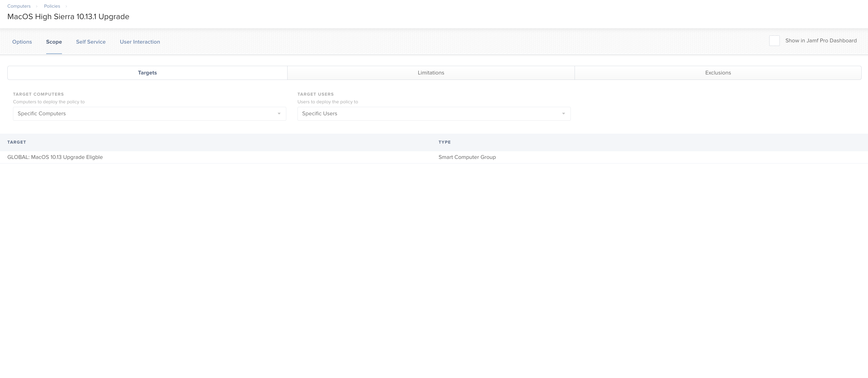This screenshot has width=868, height=378.
Task: Select the Targets segment
Action: click(x=147, y=73)
